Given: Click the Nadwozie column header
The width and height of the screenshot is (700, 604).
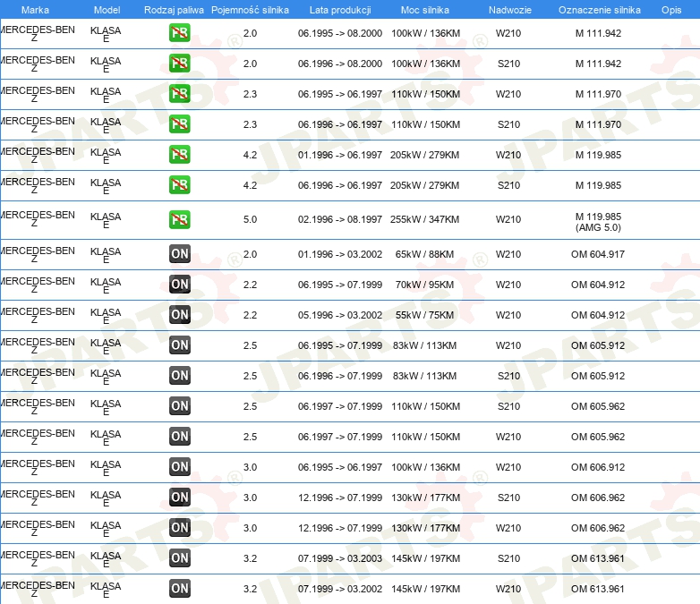Looking at the screenshot, I should tap(510, 10).
